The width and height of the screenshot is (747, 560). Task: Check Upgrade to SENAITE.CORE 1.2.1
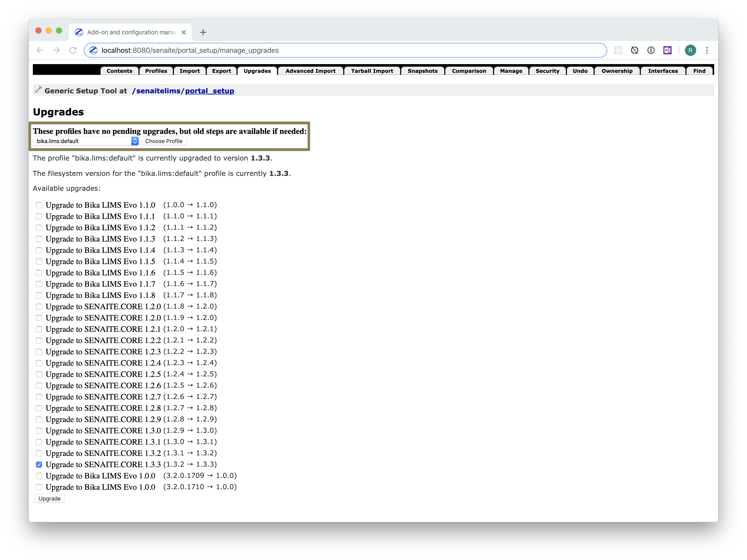39,329
